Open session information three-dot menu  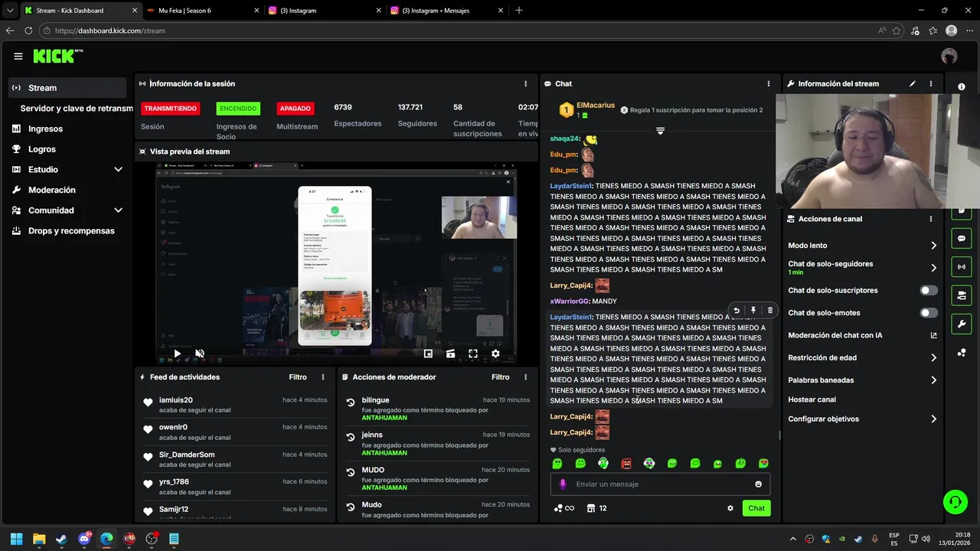point(525,83)
